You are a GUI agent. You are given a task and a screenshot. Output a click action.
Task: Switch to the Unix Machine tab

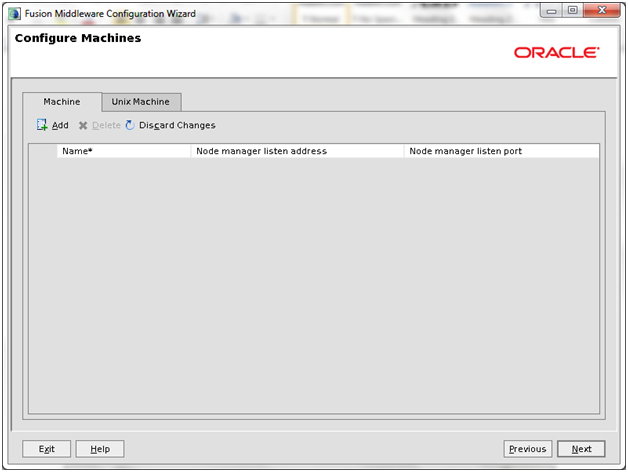coord(141,102)
